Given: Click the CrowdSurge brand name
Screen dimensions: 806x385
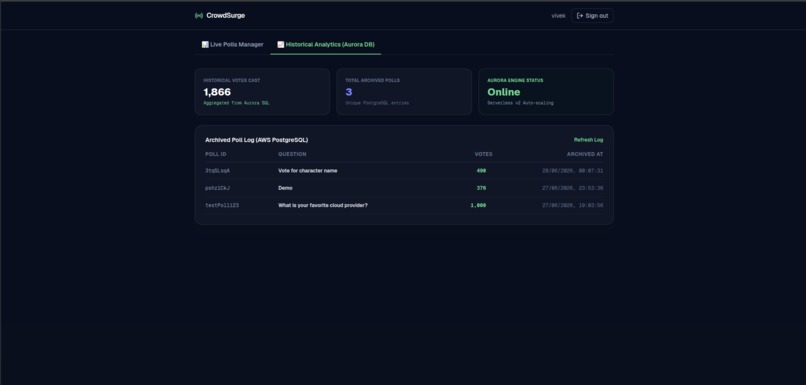Looking at the screenshot, I should point(226,15).
